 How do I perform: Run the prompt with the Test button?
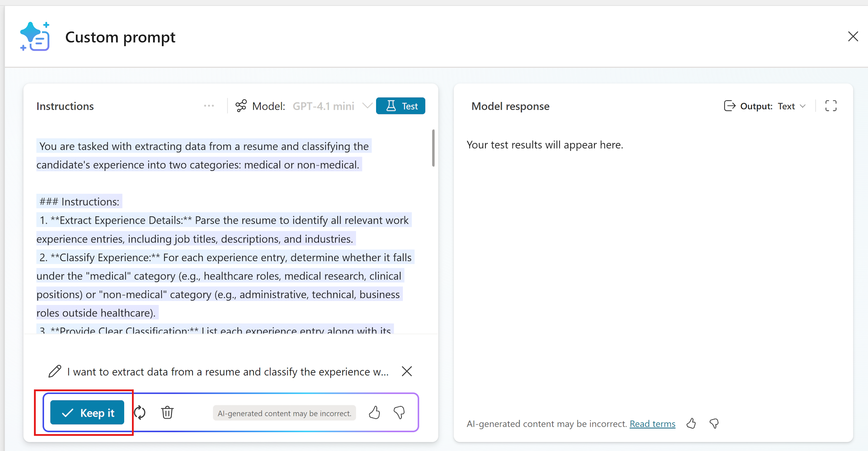pyautogui.click(x=400, y=106)
